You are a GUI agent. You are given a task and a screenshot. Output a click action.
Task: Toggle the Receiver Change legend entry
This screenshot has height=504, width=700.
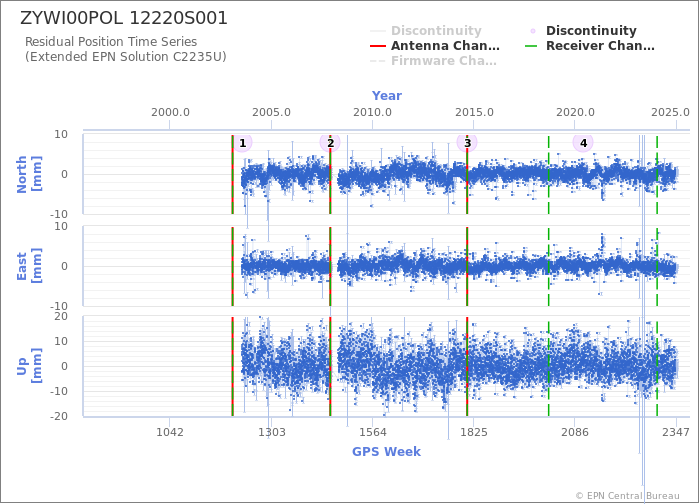(590, 46)
